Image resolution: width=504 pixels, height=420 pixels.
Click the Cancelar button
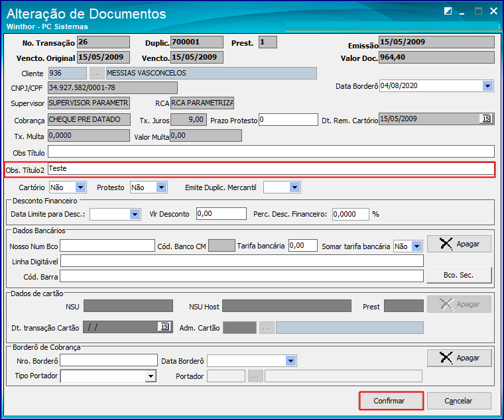pyautogui.click(x=459, y=401)
